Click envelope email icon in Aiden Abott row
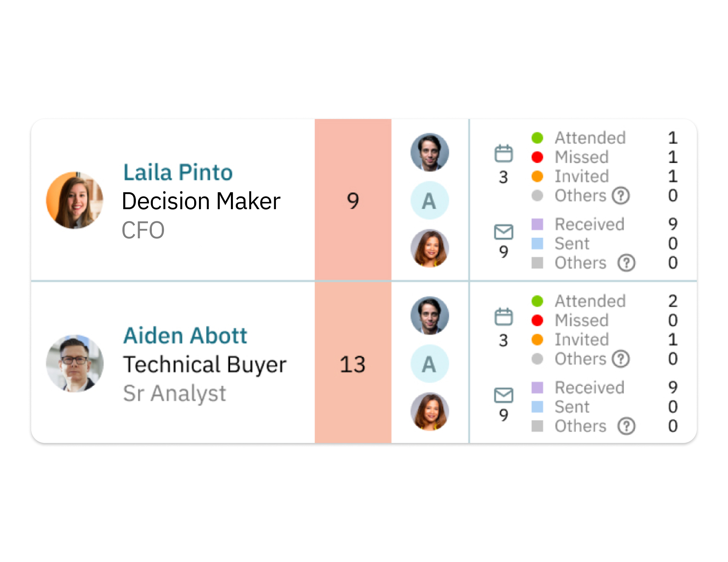Image resolution: width=728 pixels, height=562 pixels. (503, 395)
